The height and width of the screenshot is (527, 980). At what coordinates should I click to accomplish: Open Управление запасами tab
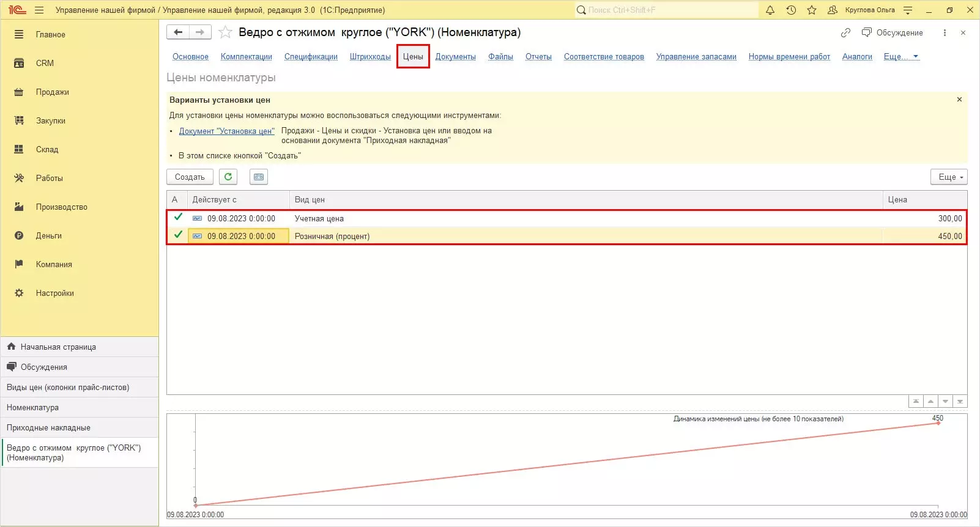[x=696, y=57]
